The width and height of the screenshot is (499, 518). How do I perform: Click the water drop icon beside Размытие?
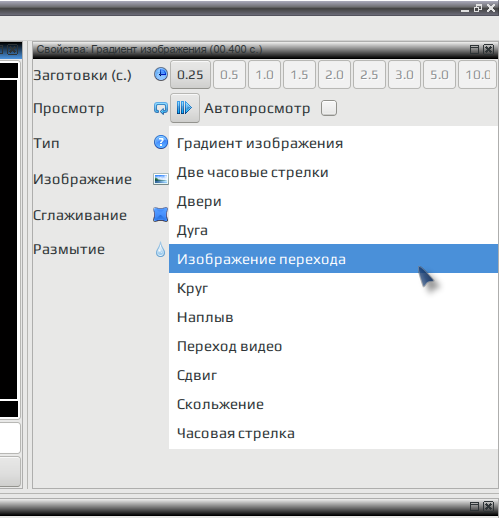point(160,249)
